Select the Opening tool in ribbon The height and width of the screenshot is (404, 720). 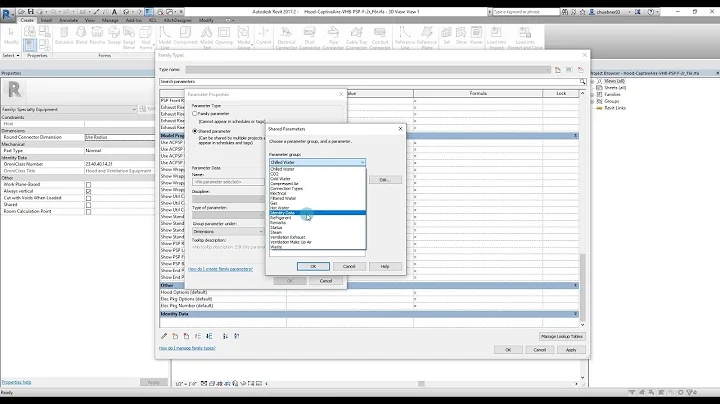coord(224,36)
